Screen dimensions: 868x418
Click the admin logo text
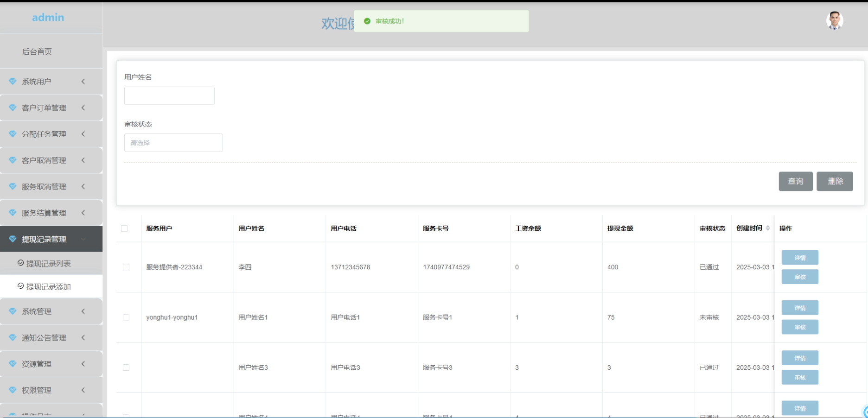(48, 17)
